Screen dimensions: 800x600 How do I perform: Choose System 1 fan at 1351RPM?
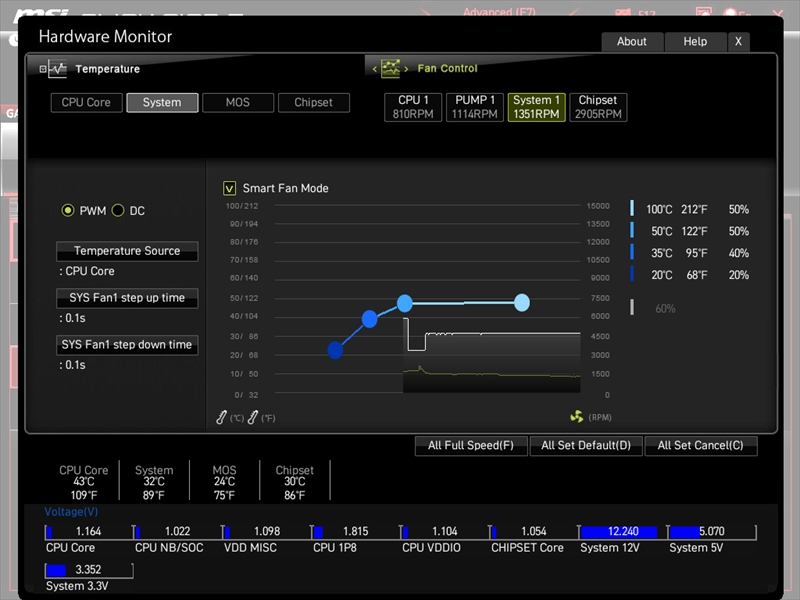point(536,107)
